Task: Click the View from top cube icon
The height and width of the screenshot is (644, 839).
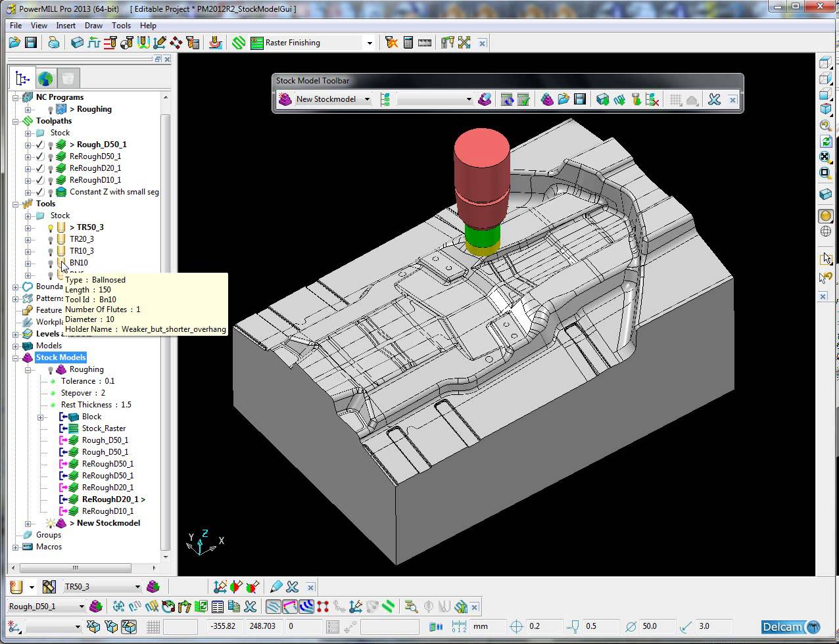Action: point(825,63)
